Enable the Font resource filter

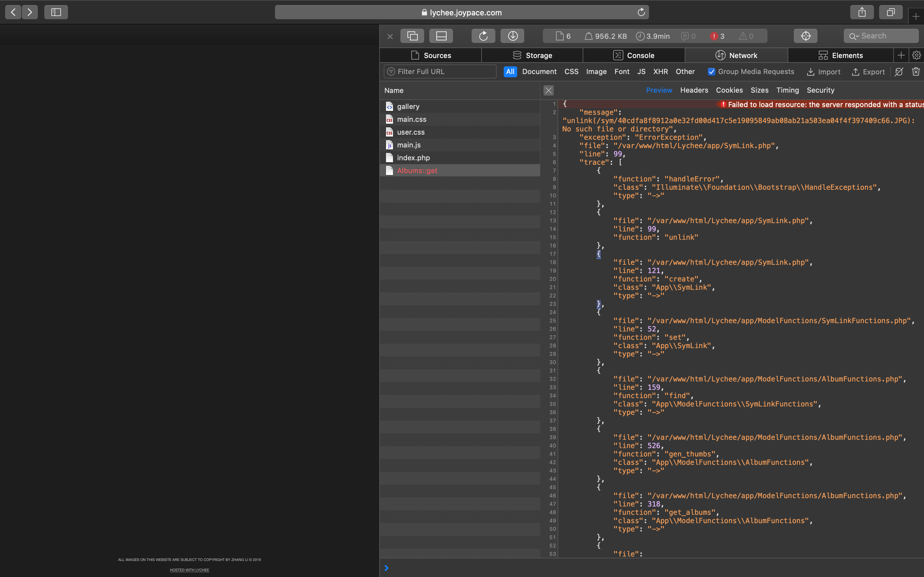pos(621,71)
